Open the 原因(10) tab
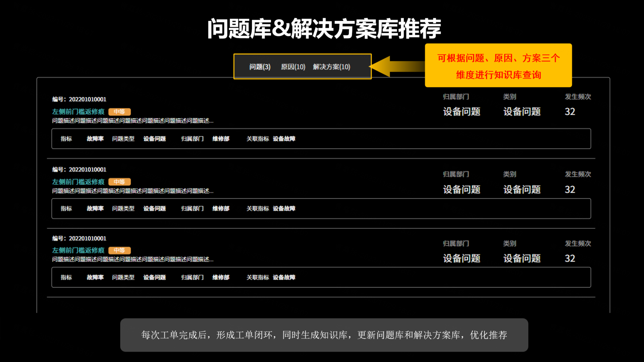The height and width of the screenshot is (362, 644). click(x=293, y=67)
